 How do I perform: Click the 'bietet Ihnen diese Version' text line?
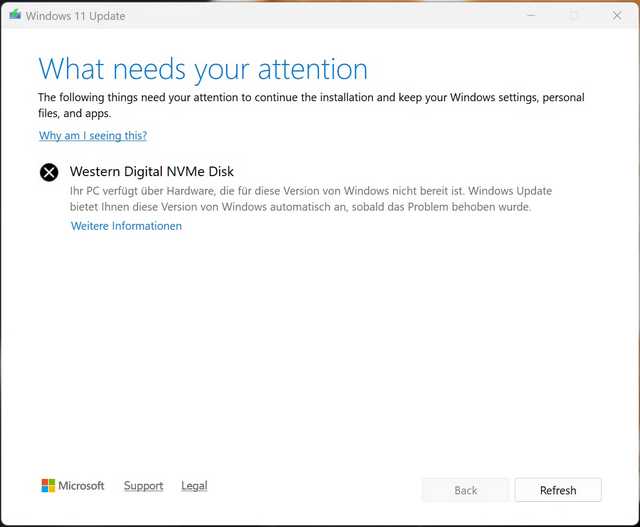coord(300,207)
